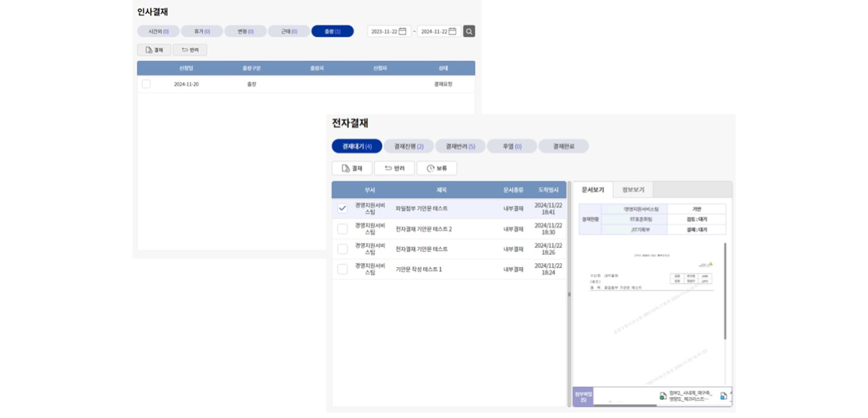Click the 도착일시 column header
The height and width of the screenshot is (418, 868).
(549, 190)
